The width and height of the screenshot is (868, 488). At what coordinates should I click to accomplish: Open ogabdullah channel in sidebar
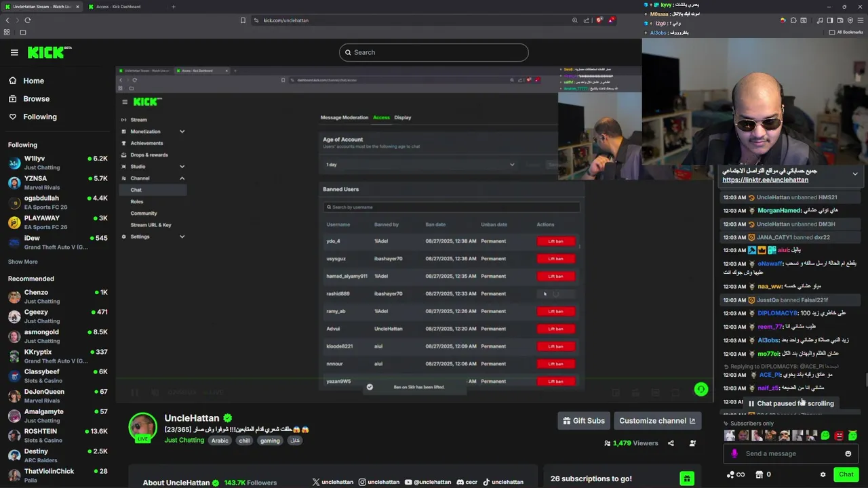[x=58, y=203]
